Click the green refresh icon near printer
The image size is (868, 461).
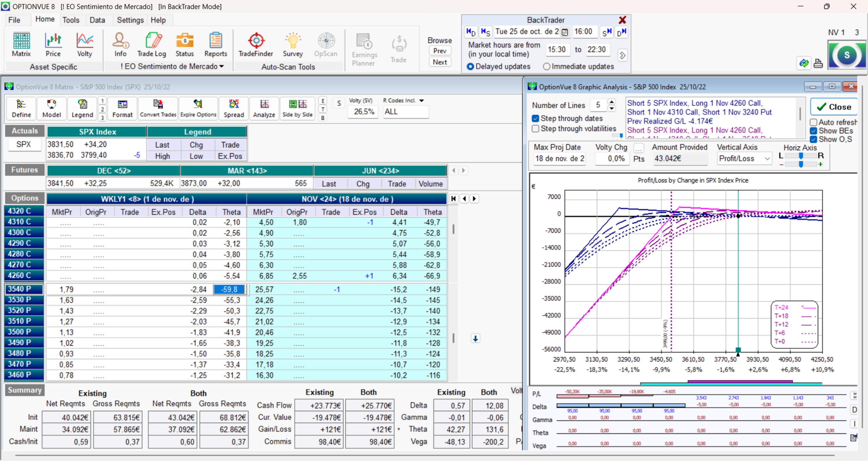pos(804,63)
